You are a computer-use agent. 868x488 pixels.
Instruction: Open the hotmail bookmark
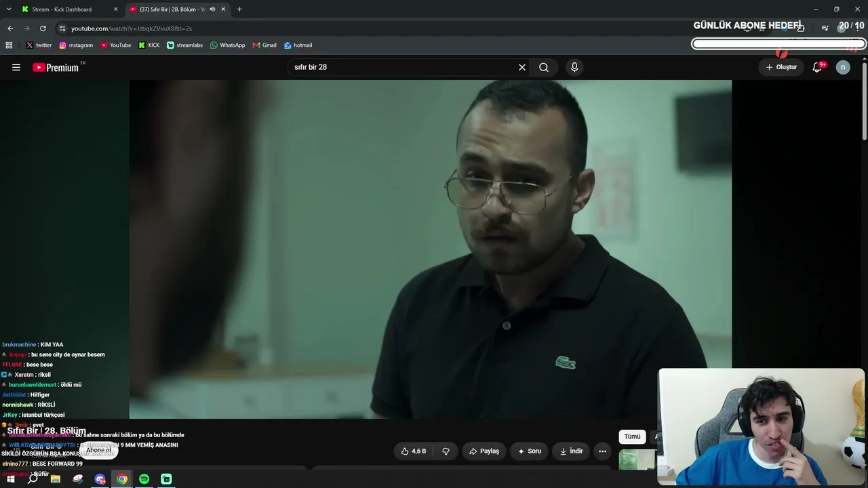click(298, 45)
